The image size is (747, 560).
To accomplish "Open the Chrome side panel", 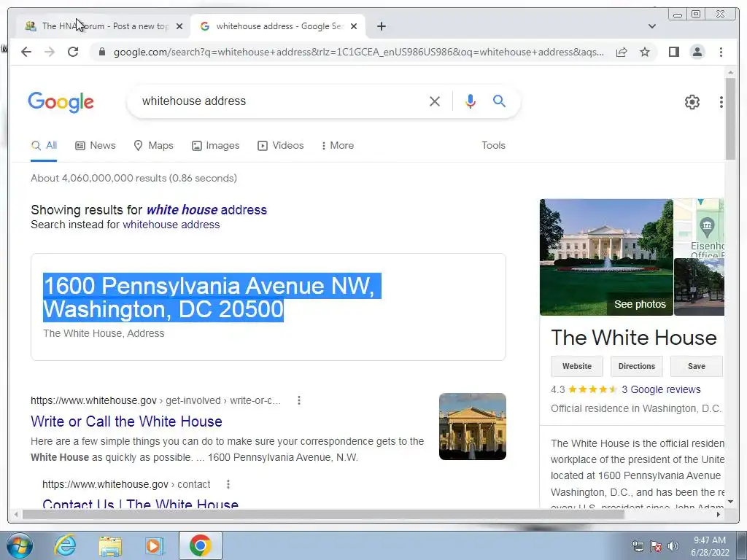I will (673, 52).
